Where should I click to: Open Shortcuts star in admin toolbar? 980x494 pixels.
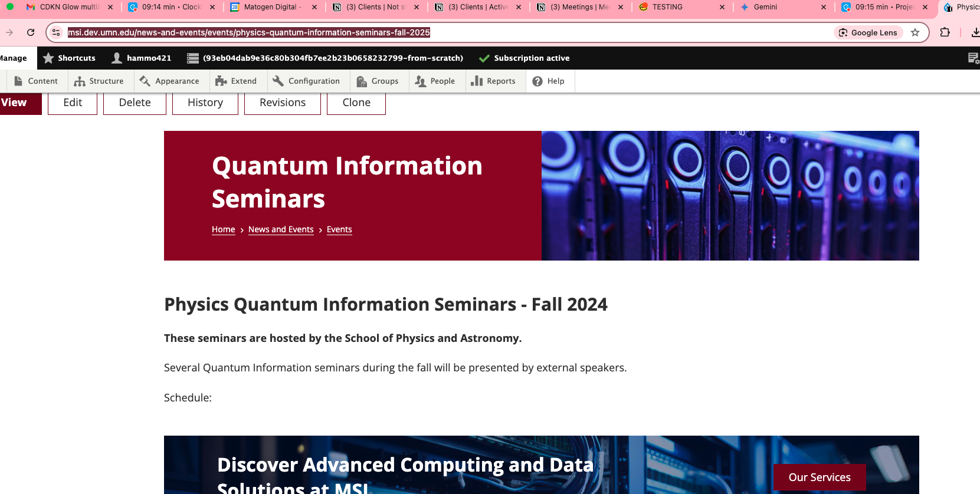(69, 58)
